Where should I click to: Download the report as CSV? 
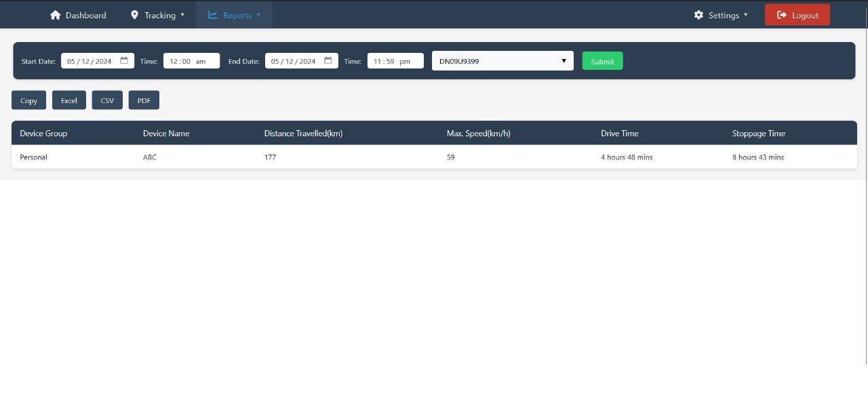tap(107, 100)
